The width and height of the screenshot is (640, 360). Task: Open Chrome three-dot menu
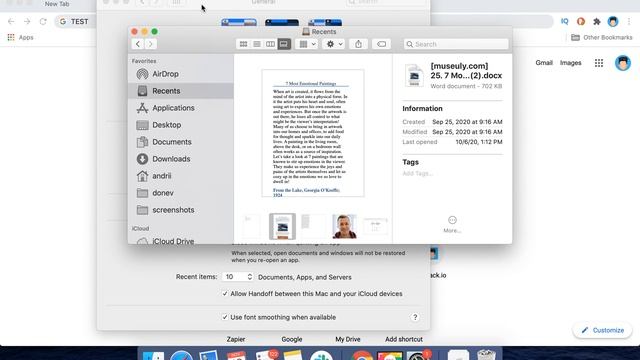pos(629,22)
